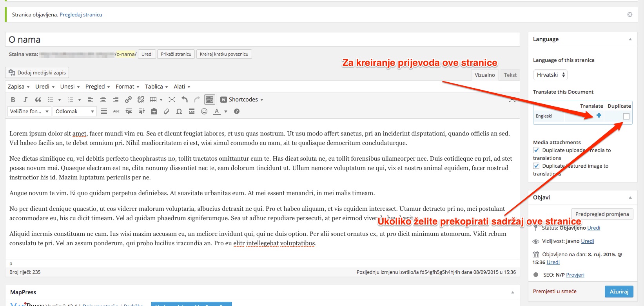This screenshot has height=306, width=644.
Task: Expand the Shortcodes dropdown
Action: coord(242,100)
